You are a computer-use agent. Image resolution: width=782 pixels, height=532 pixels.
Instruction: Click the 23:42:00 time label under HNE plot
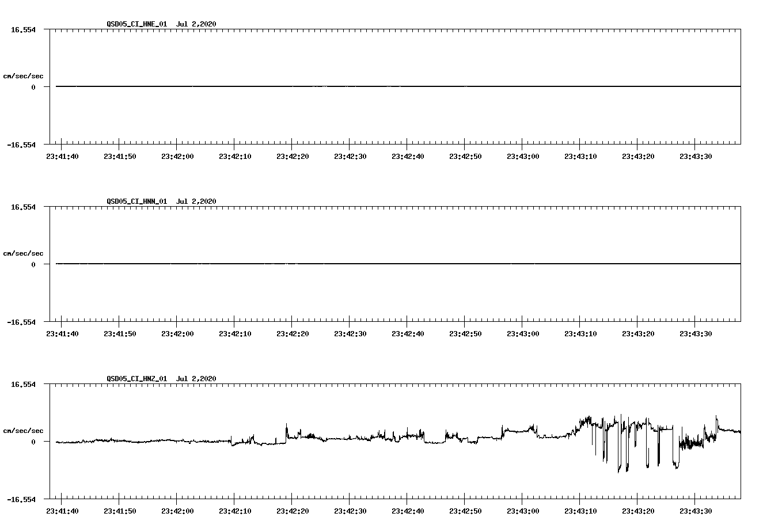[x=177, y=157]
